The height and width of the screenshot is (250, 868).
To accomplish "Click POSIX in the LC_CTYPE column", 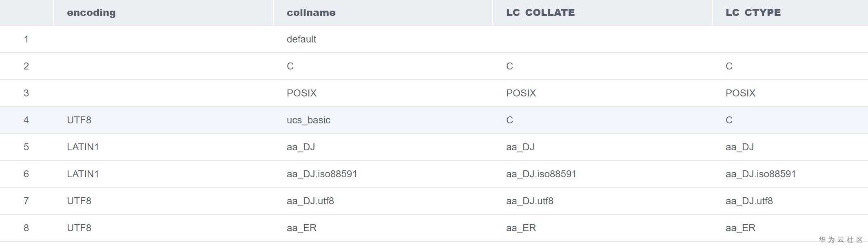I will click(x=740, y=93).
